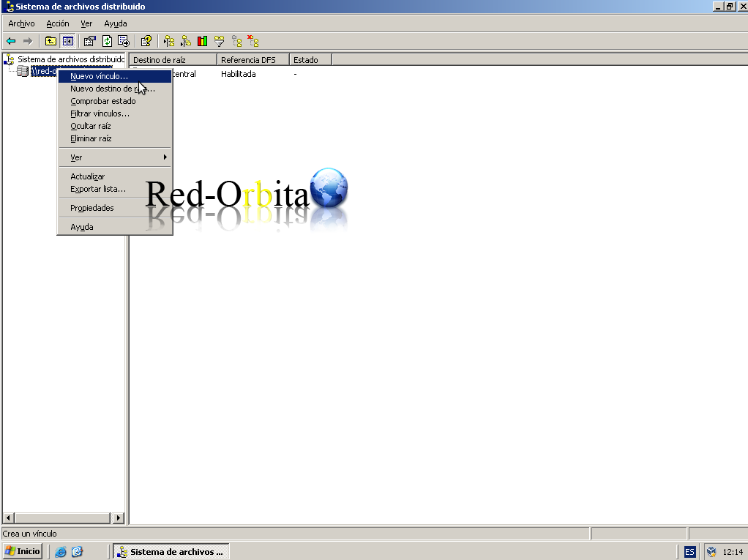Export list via toolbar icon
This screenshot has width=748, height=560.
(x=124, y=42)
